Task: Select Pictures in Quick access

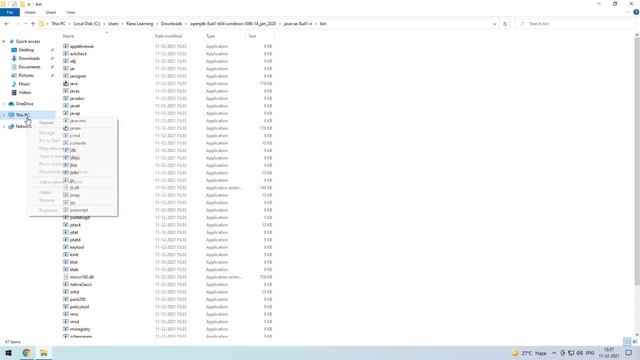Action: pos(26,76)
